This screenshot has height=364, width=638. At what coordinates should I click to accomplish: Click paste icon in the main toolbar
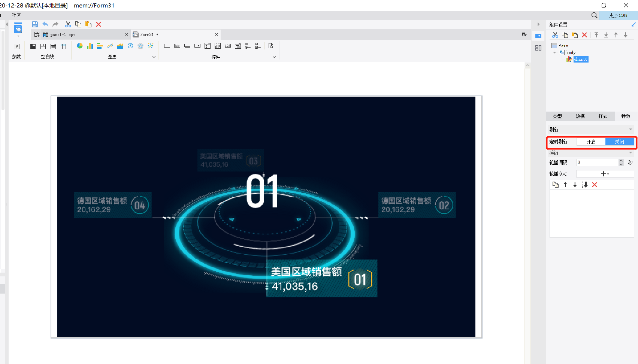point(88,24)
